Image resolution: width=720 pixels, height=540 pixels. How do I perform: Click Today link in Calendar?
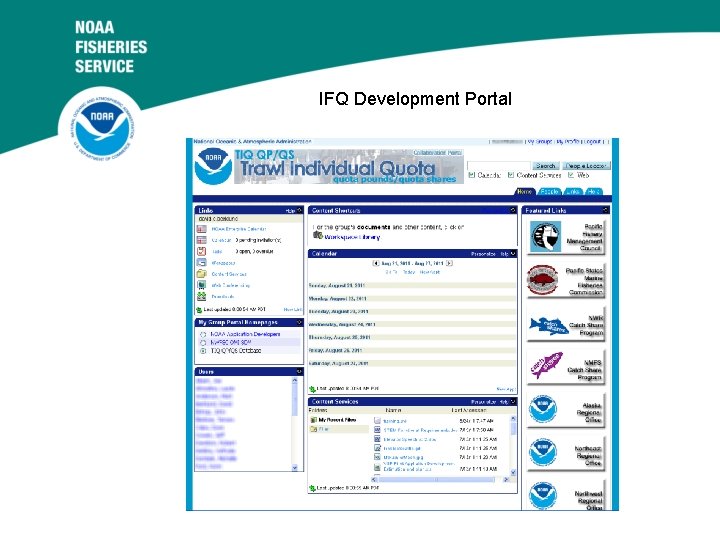click(x=409, y=272)
